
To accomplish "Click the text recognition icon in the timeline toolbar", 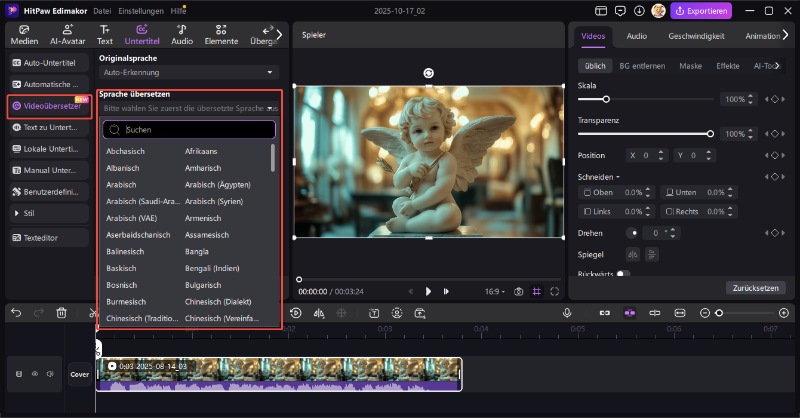I will [x=374, y=313].
